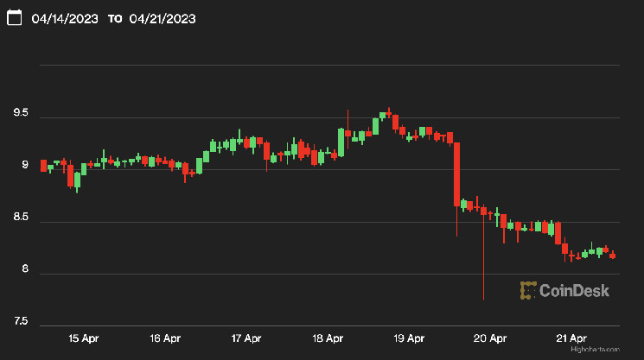Select the 18 Apr axis label
The image size is (644, 360).
pos(328,338)
